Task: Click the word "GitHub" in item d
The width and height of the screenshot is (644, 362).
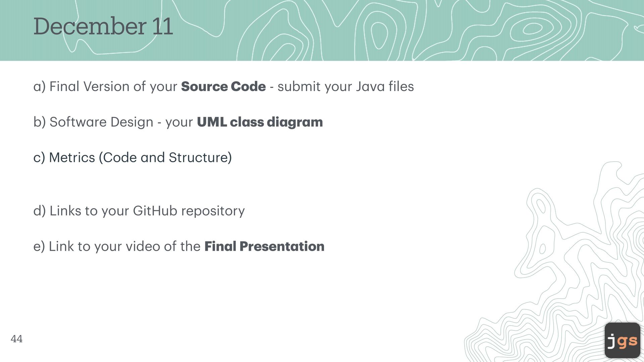Action: pos(155,211)
